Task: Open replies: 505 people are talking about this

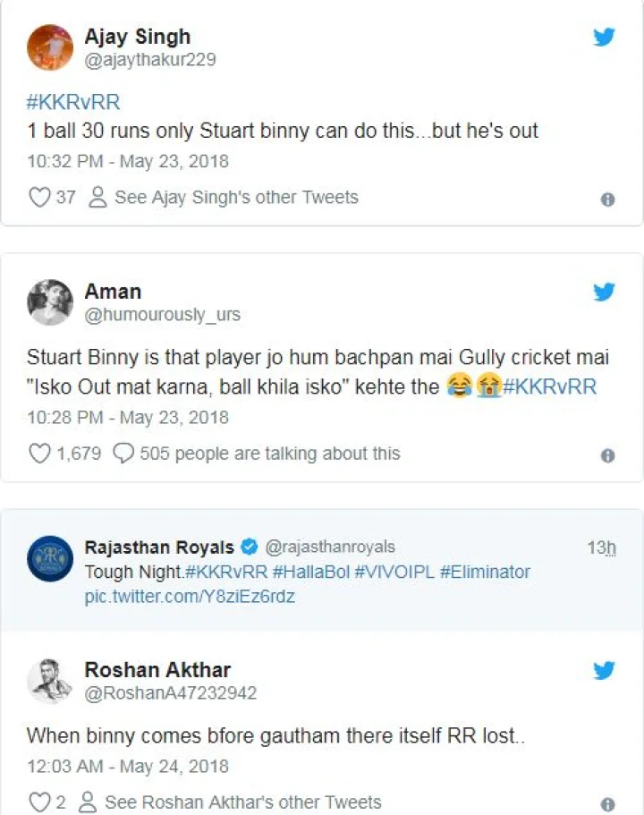Action: click(x=258, y=454)
